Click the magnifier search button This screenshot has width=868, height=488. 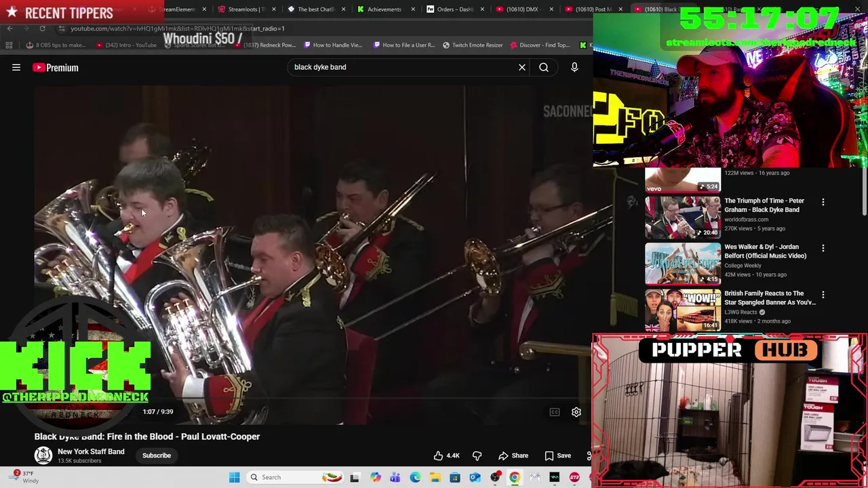544,67
